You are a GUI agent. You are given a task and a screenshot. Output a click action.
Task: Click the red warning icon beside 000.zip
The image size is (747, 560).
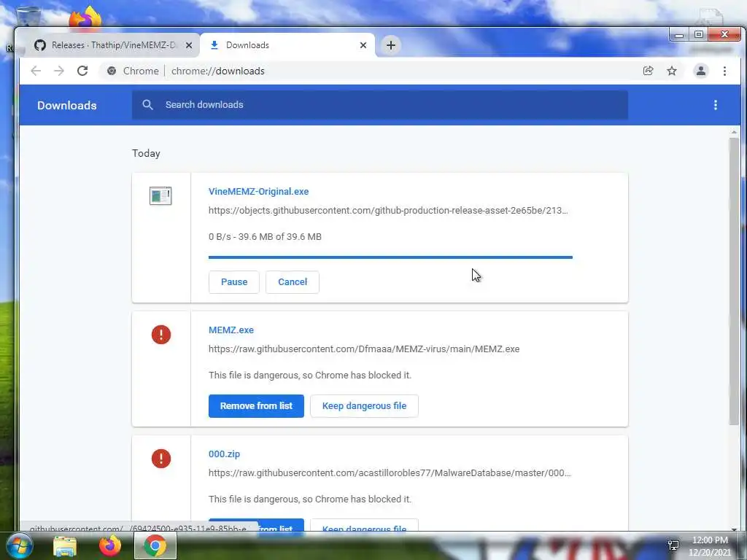(x=161, y=459)
